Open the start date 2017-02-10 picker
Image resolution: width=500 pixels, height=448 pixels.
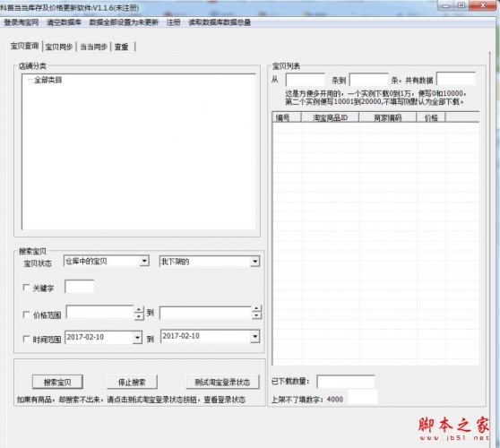pos(137,338)
